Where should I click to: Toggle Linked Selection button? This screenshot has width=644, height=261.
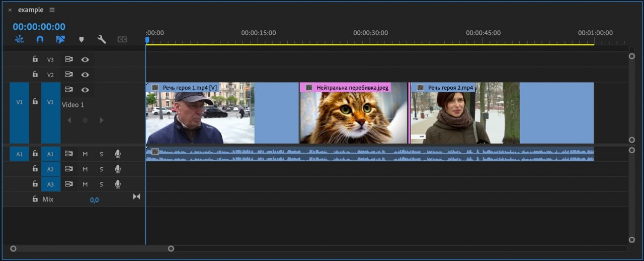click(61, 39)
